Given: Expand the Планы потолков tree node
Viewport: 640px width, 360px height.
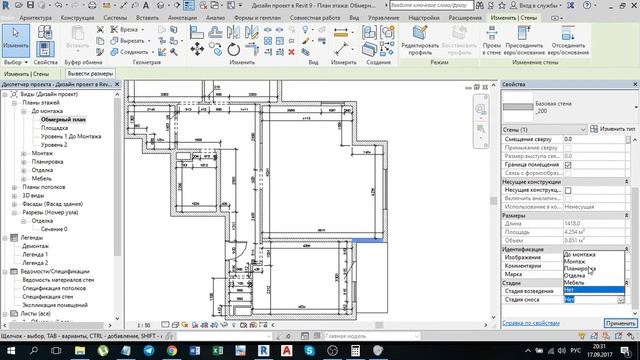Looking at the screenshot, I should click(14, 187).
